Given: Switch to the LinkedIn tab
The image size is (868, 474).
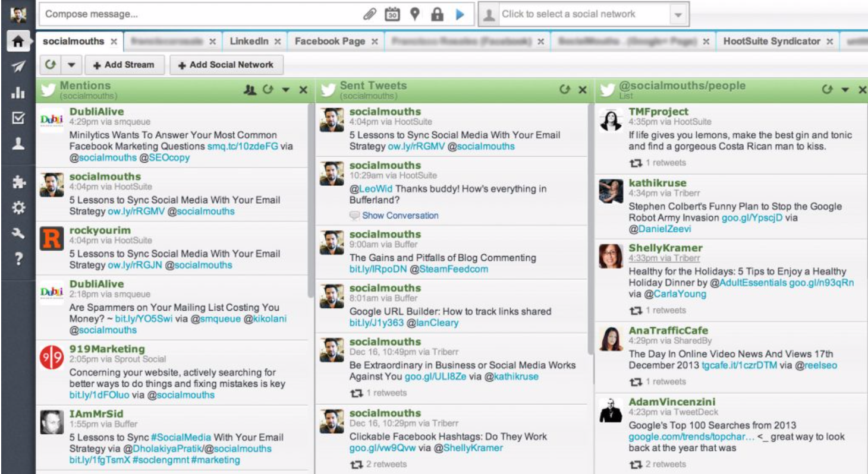Looking at the screenshot, I should click(x=249, y=42).
